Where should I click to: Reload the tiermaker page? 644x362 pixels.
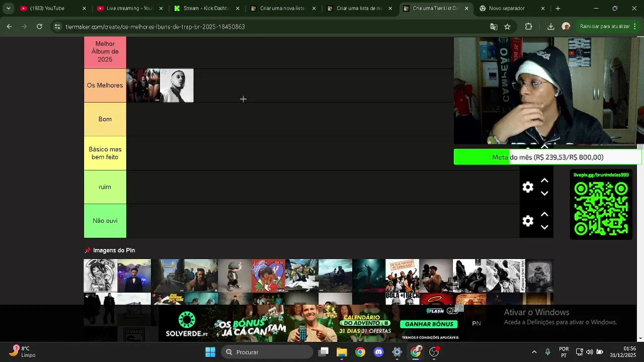point(39,27)
